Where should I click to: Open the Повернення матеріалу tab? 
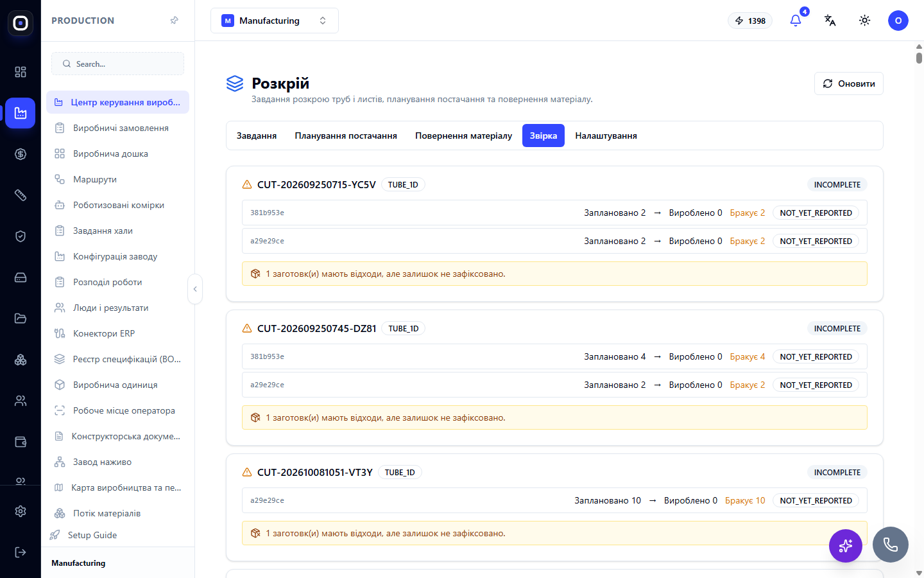click(x=463, y=136)
